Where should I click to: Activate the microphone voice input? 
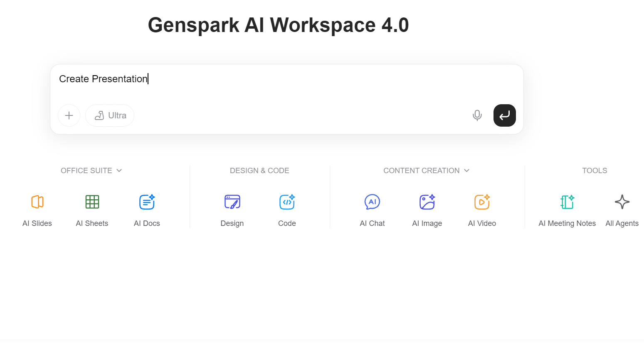point(477,115)
